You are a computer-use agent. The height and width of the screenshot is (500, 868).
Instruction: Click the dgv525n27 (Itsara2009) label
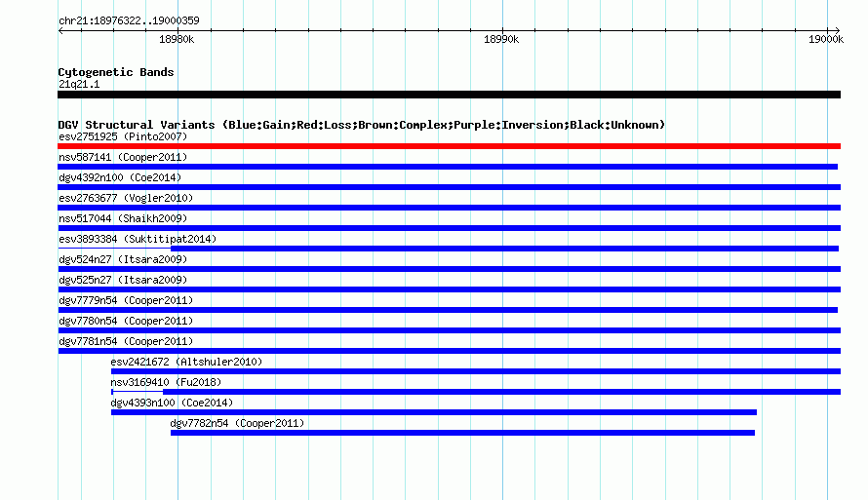pyautogui.click(x=123, y=280)
